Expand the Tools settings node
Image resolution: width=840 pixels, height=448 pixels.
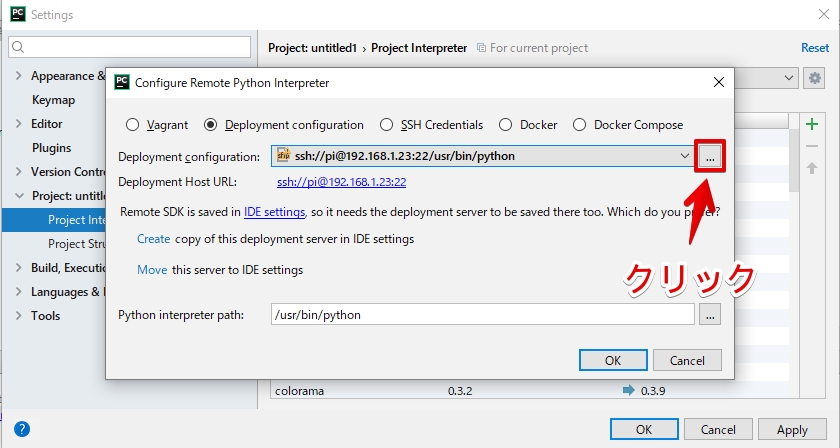(x=19, y=316)
